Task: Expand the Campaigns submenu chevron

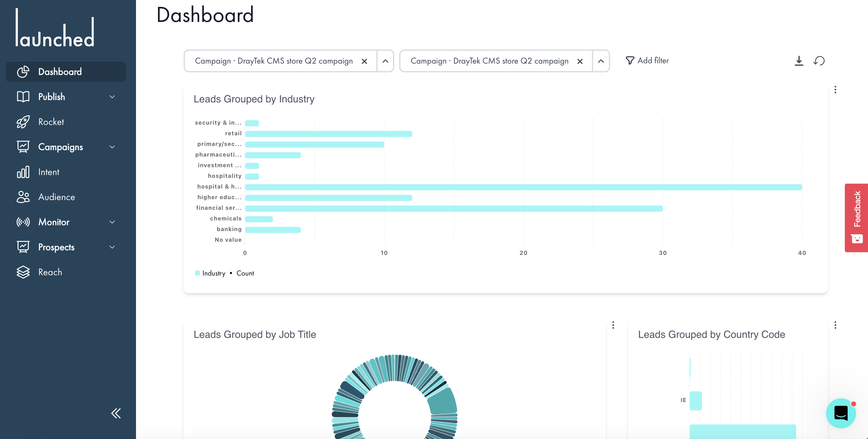Action: pos(112,147)
